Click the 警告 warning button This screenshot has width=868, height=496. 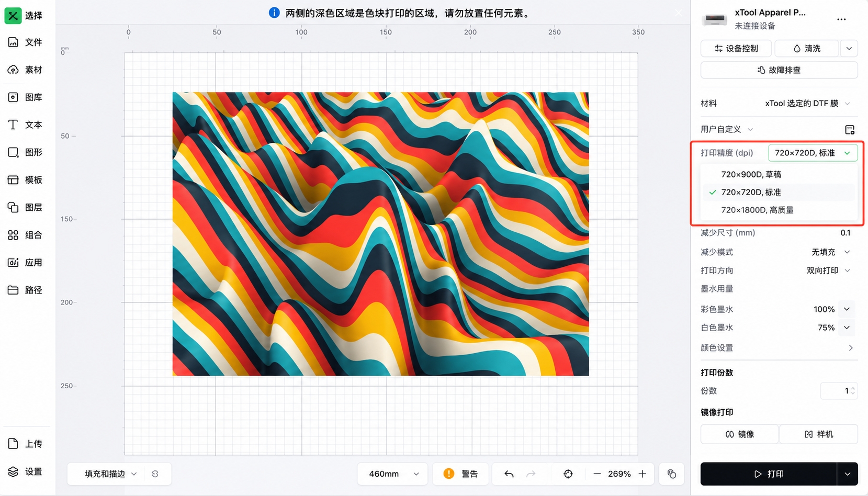pyautogui.click(x=461, y=474)
